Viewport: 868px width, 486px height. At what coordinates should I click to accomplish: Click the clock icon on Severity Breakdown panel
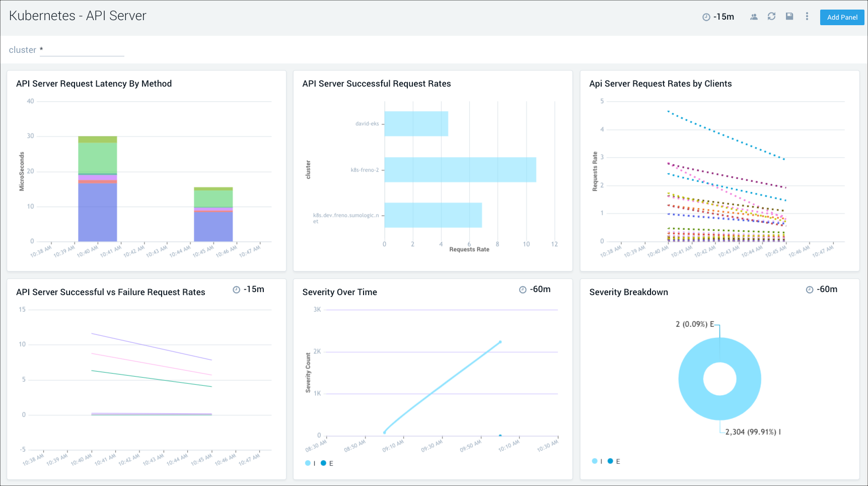(x=810, y=289)
